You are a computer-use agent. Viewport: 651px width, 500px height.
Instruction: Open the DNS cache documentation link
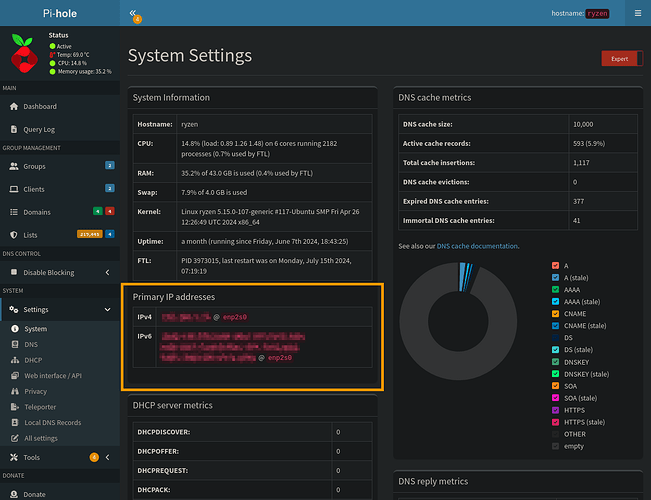click(x=477, y=246)
